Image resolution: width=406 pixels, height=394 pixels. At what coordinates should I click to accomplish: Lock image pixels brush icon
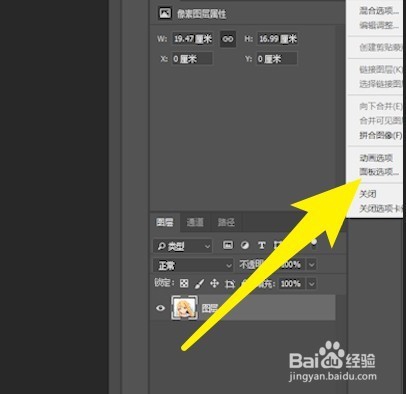pyautogui.click(x=199, y=284)
